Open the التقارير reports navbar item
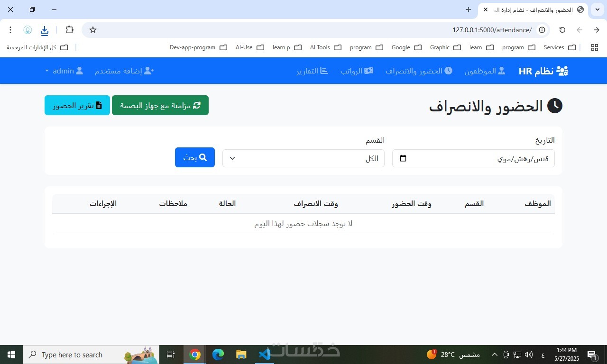The width and height of the screenshot is (607, 364). point(313,71)
